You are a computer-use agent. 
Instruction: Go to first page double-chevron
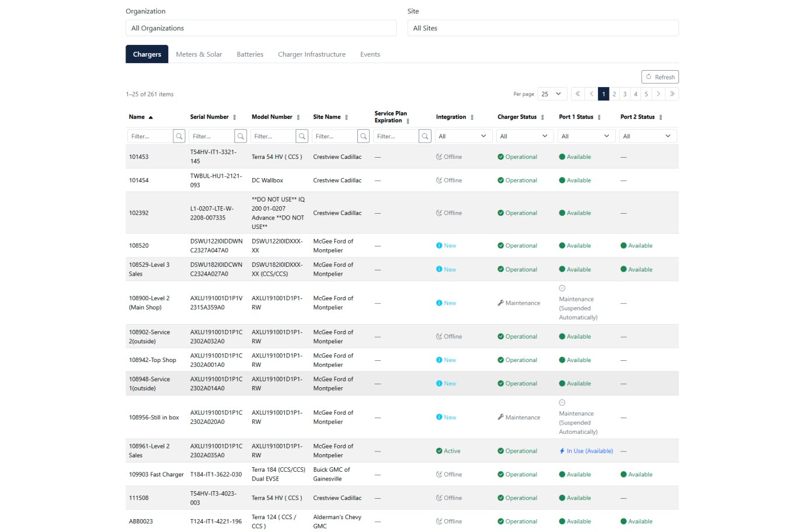click(x=577, y=94)
